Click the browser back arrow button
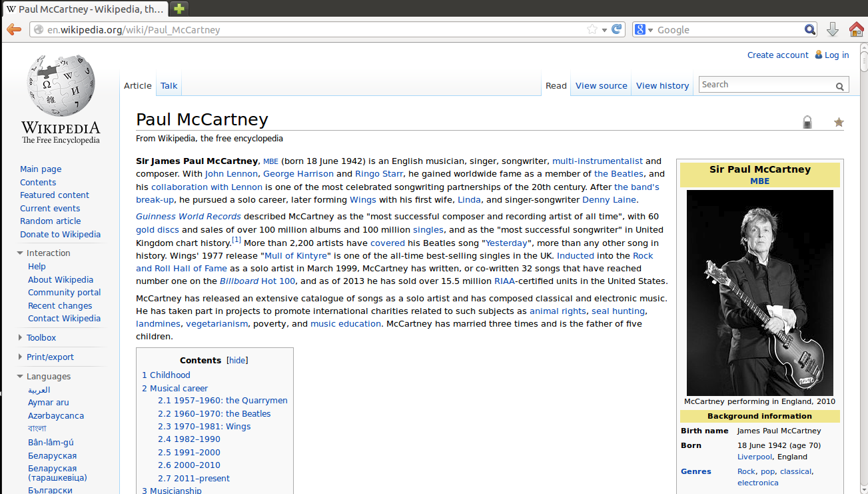868x494 pixels. [13, 29]
